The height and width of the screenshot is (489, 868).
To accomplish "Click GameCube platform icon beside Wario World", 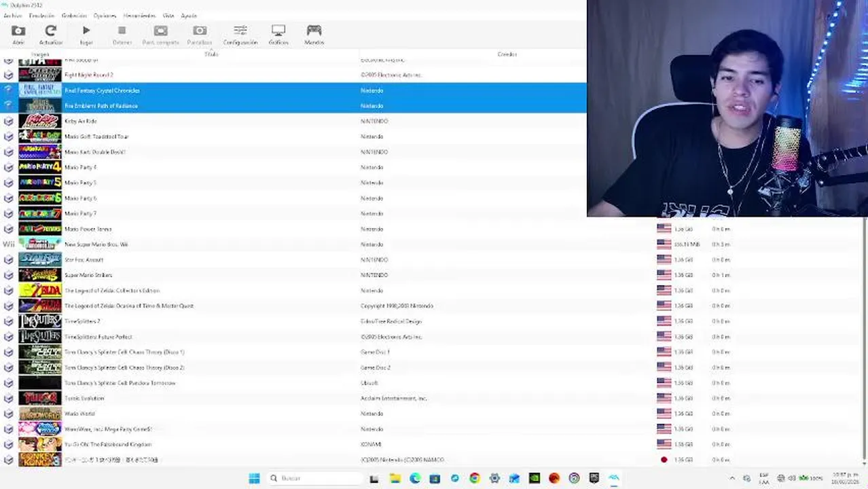I will coord(8,414).
